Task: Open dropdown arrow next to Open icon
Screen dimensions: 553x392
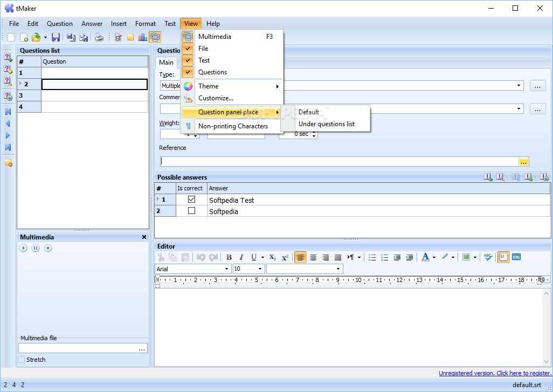Action: (45, 37)
